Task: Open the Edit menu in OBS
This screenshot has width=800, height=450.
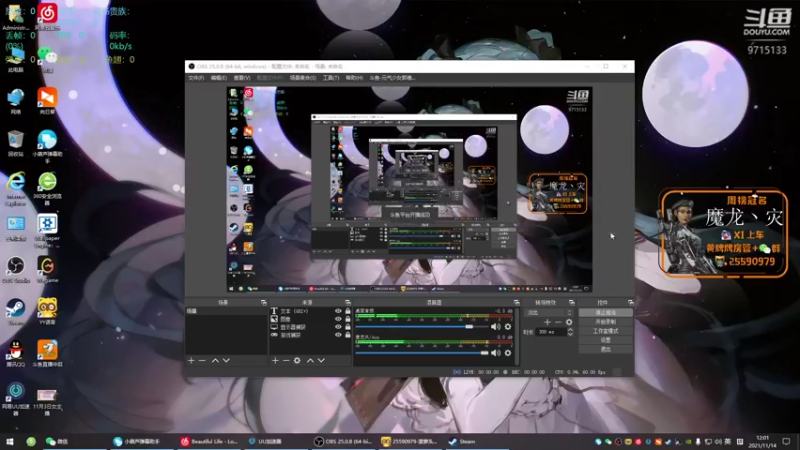Action: tap(218, 78)
